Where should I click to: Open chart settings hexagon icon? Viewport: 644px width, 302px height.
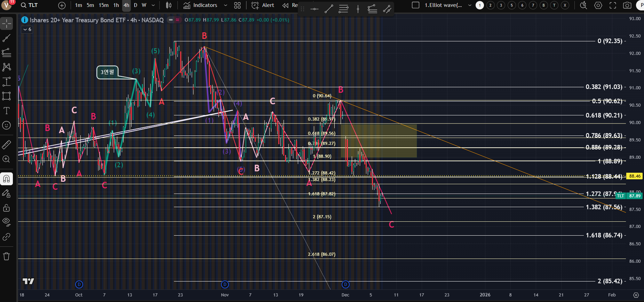point(598,5)
